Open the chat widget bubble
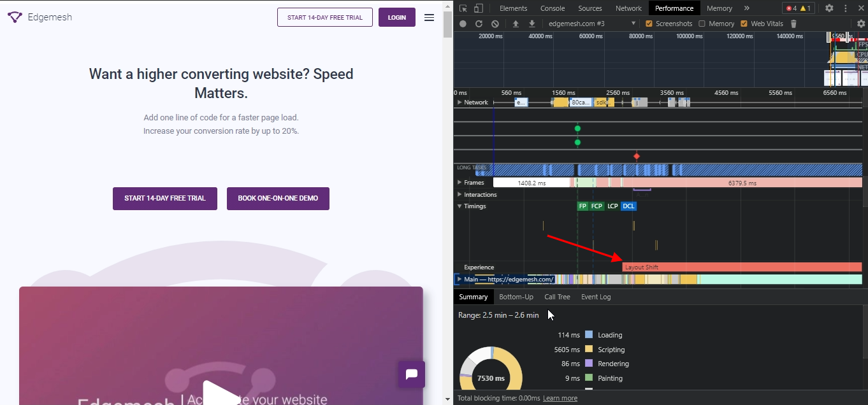The height and width of the screenshot is (405, 868). [x=411, y=374]
